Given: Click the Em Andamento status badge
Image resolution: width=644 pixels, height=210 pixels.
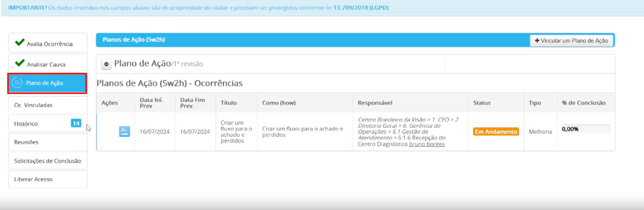Looking at the screenshot, I should (x=496, y=132).
